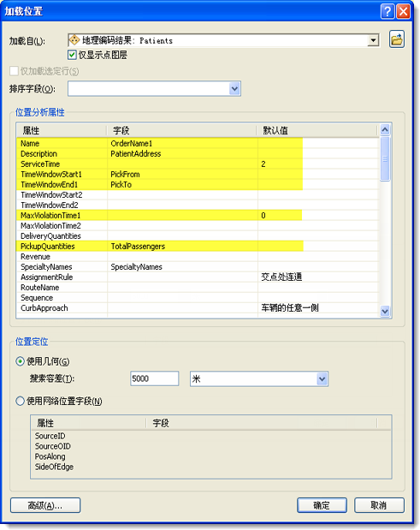The height and width of the screenshot is (530, 420).
Task: Select the 使用网络位置字段 radio button
Action: pos(21,402)
